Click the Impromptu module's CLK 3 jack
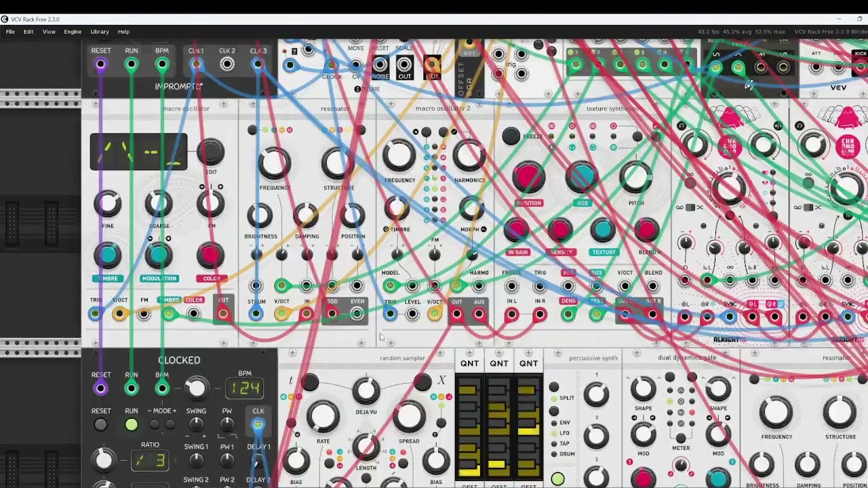 click(258, 64)
